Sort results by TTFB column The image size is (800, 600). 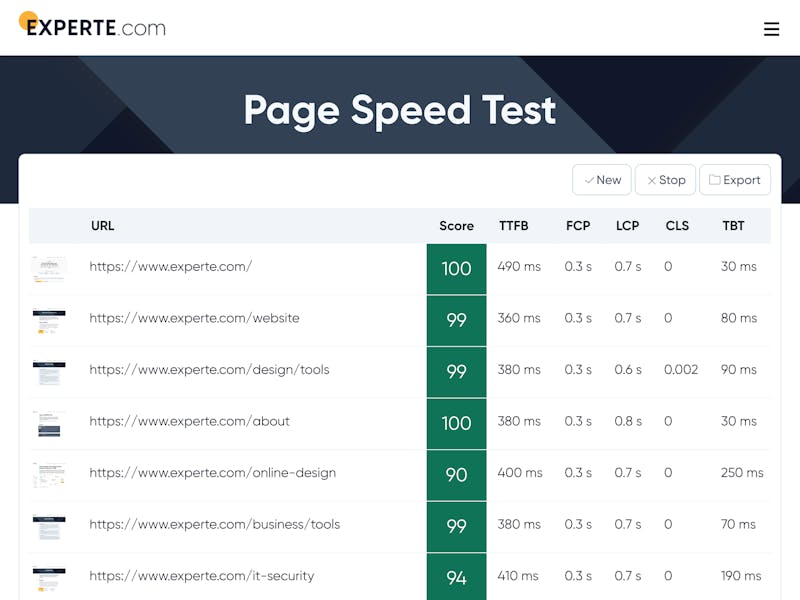514,226
